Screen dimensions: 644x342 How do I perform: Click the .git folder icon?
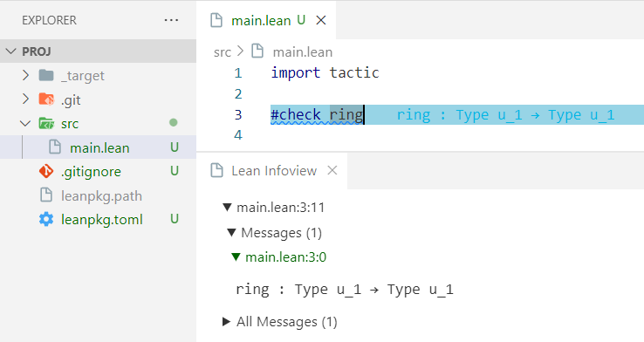point(46,99)
